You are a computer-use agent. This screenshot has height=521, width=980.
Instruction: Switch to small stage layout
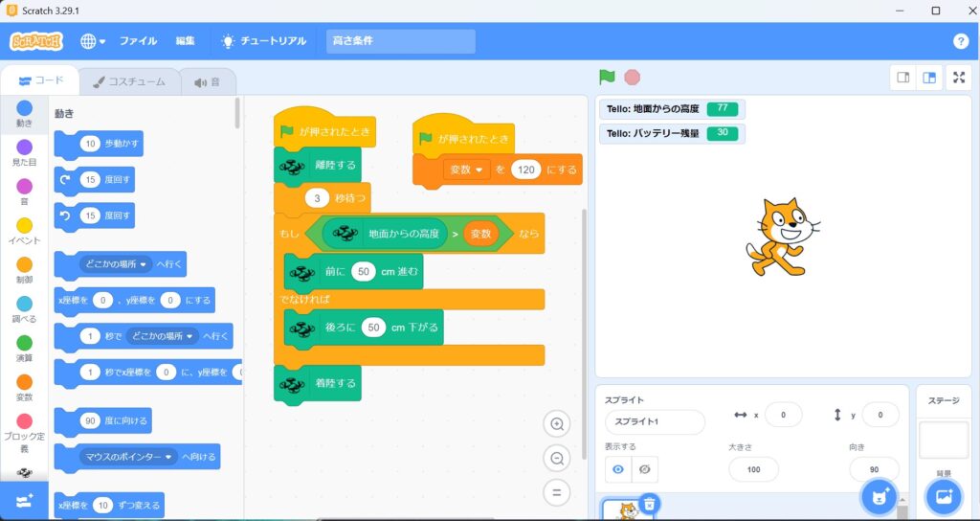click(x=903, y=77)
